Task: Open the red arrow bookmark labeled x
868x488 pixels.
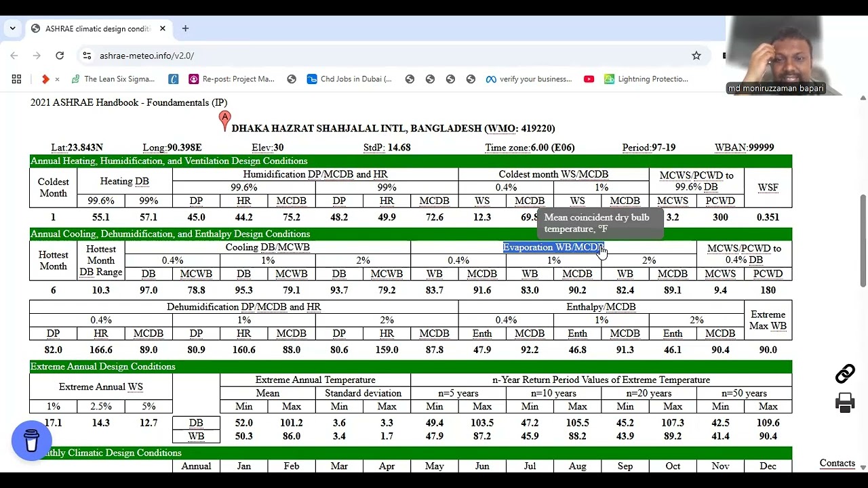Action: pos(50,79)
